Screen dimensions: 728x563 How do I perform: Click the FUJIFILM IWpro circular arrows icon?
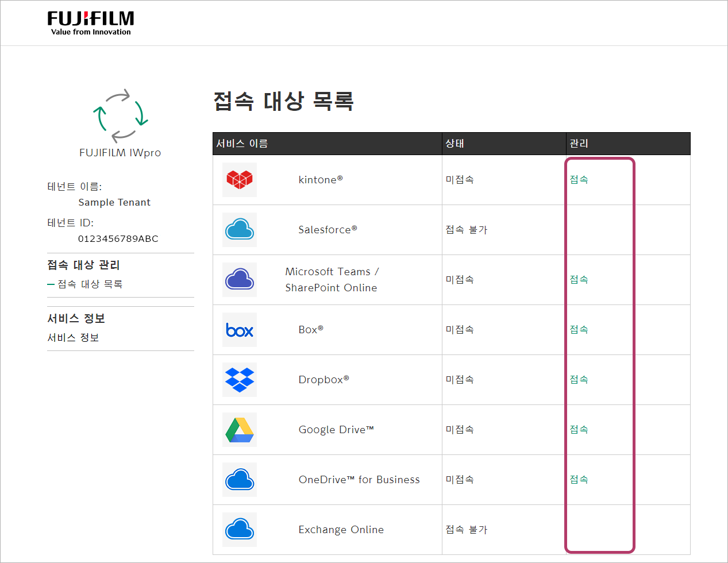point(121,116)
